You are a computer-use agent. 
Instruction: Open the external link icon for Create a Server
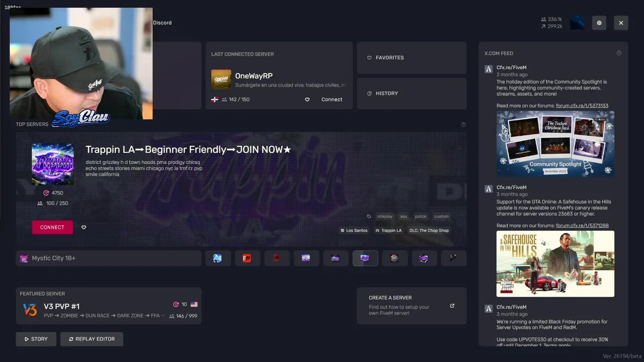click(x=452, y=306)
